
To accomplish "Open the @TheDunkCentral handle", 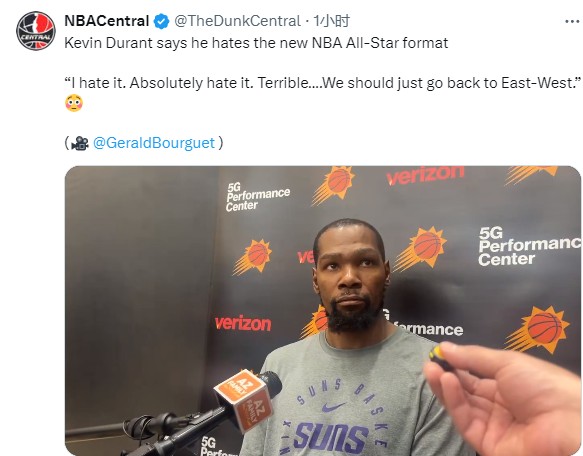I will 238,21.
